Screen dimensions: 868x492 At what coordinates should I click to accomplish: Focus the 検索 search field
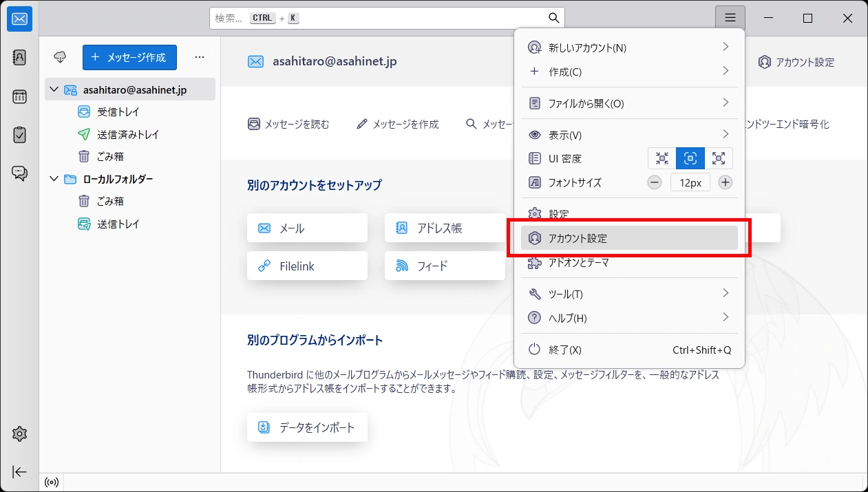[387, 18]
